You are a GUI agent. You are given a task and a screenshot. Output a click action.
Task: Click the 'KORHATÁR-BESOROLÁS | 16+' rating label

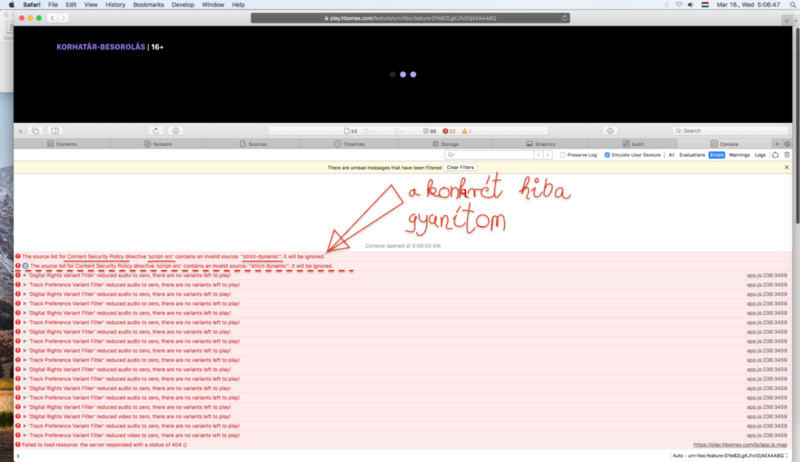[110, 47]
